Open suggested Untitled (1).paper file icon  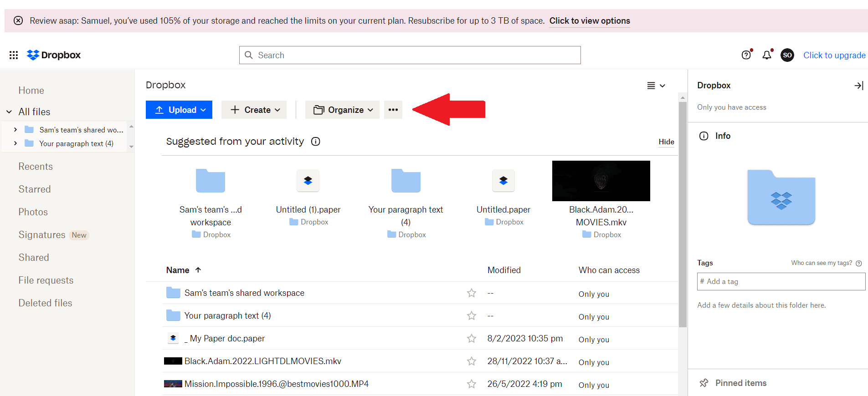coord(308,181)
